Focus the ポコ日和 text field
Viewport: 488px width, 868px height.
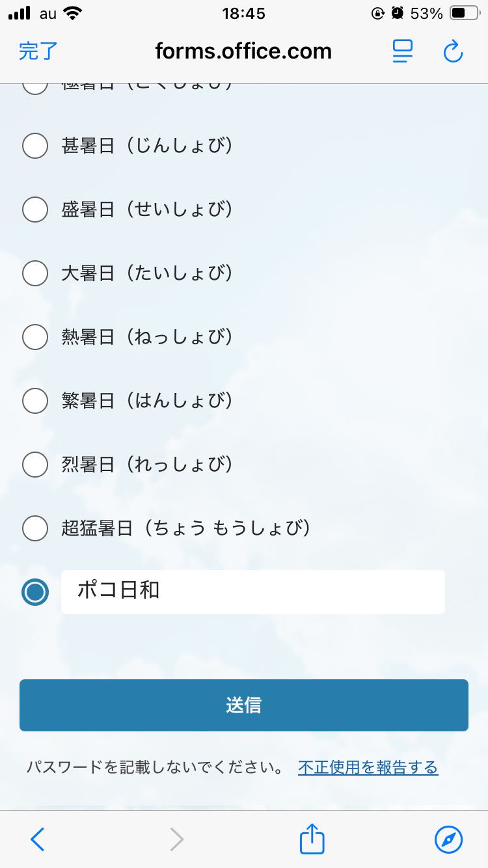coord(252,592)
